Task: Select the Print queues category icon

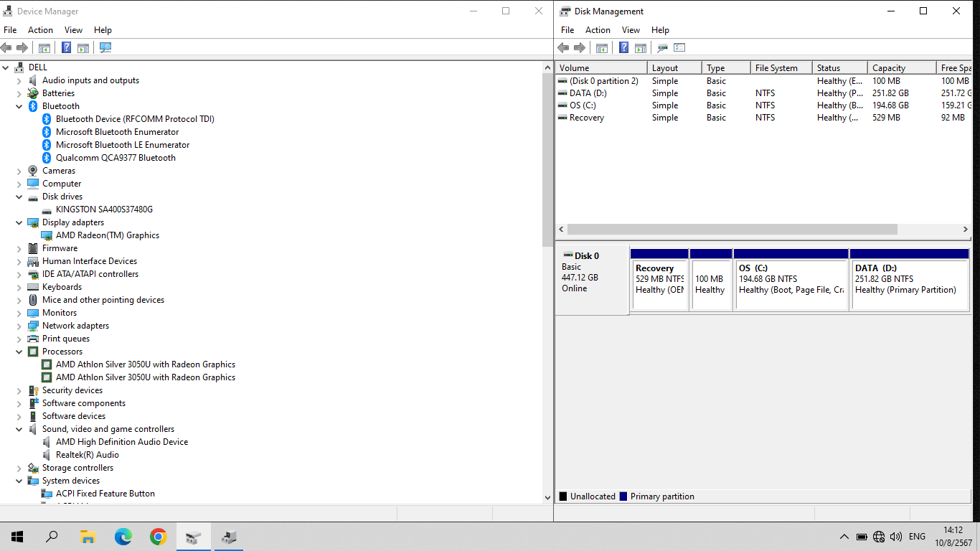Action: click(33, 339)
